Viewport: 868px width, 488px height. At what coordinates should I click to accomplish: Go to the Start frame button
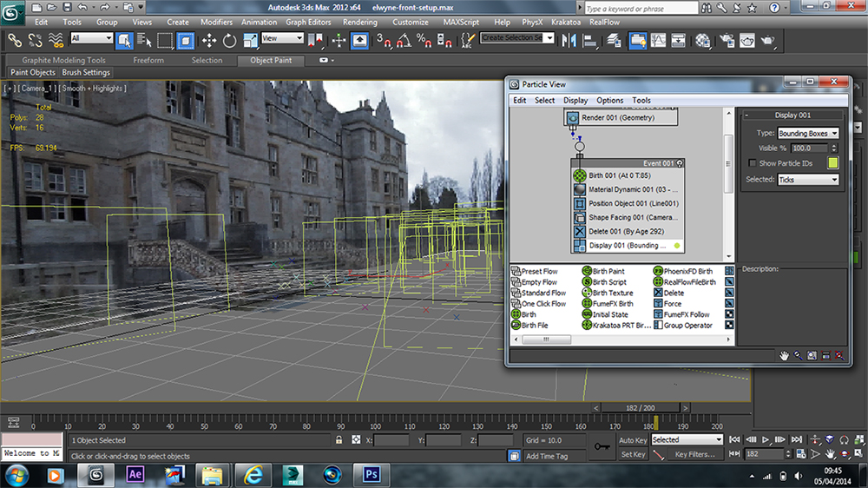pos(734,439)
